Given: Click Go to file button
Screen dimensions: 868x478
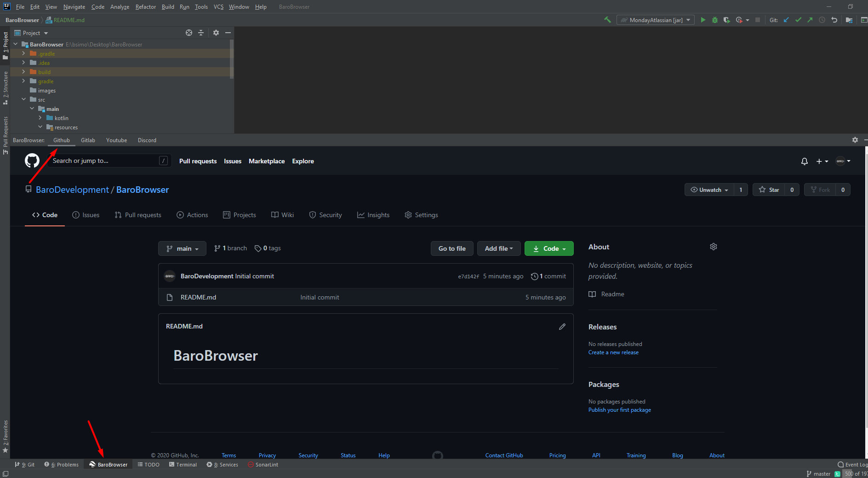Looking at the screenshot, I should tap(452, 248).
